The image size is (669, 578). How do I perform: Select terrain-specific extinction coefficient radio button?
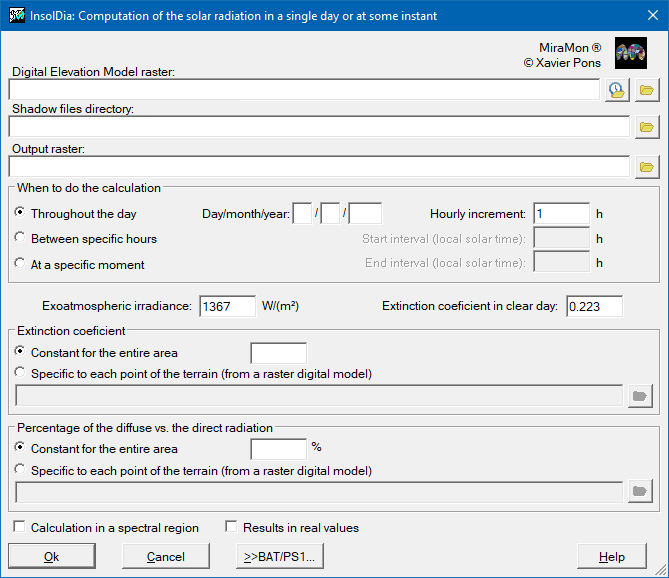click(20, 373)
